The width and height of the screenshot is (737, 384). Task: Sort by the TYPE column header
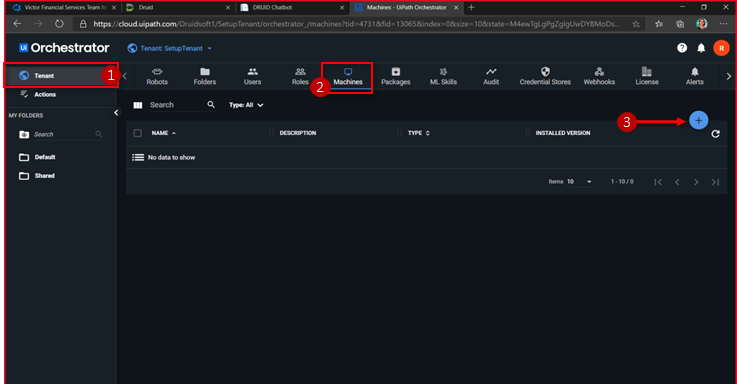tap(418, 133)
